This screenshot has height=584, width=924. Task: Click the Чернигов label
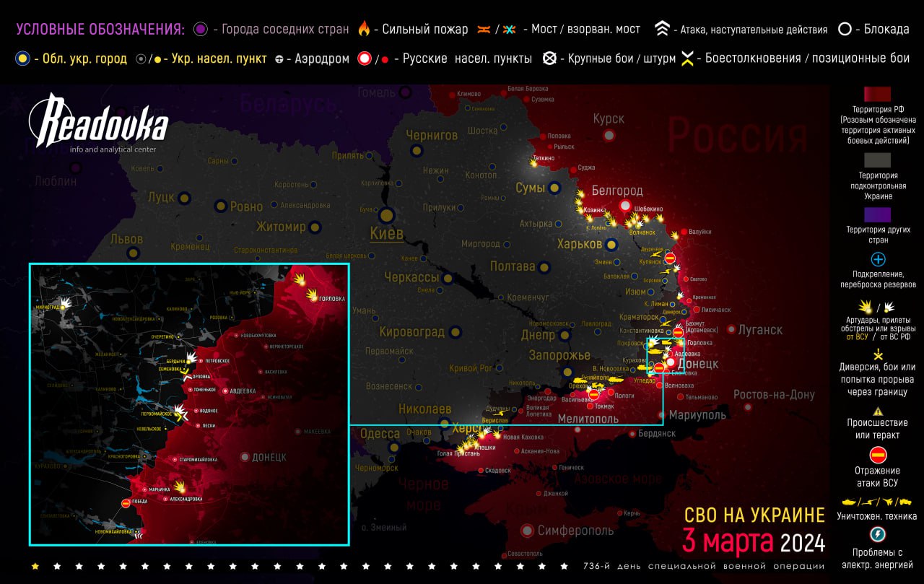click(432, 135)
